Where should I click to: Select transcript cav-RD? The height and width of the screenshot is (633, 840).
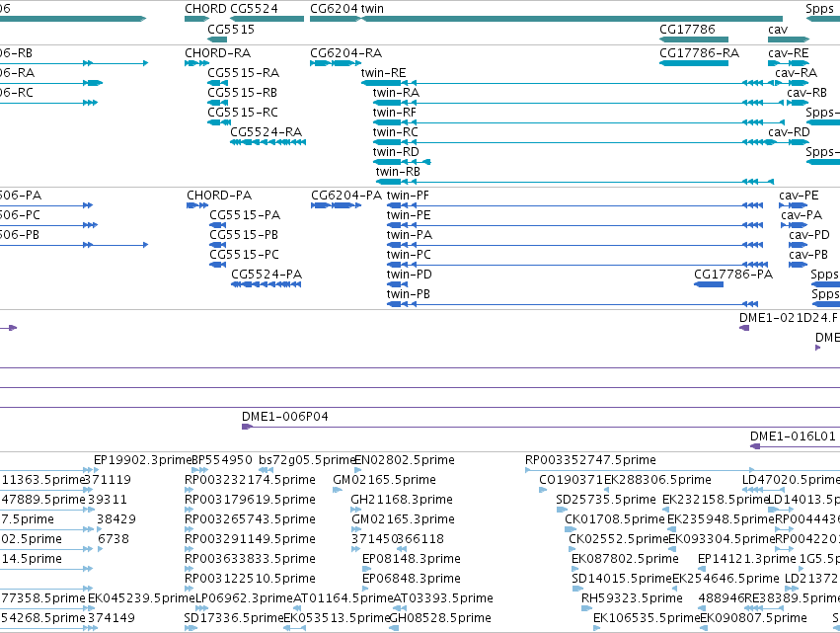[789, 132]
